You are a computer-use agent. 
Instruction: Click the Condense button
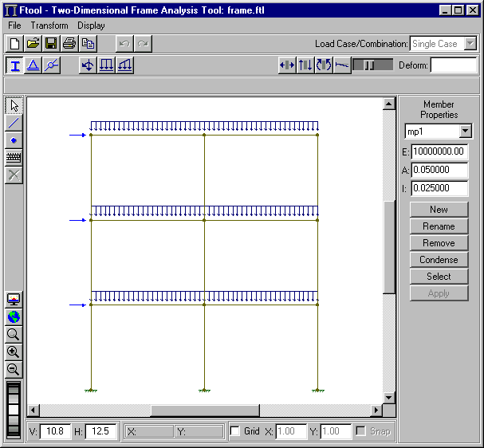(439, 260)
